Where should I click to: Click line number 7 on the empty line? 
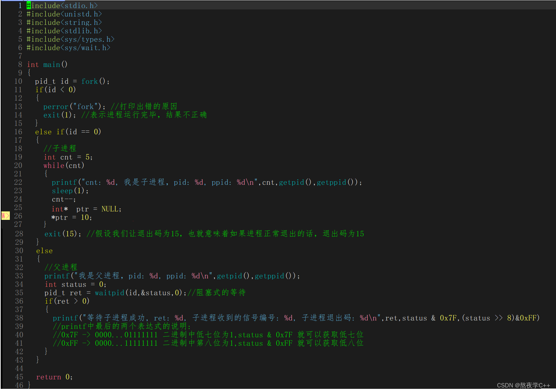20,56
